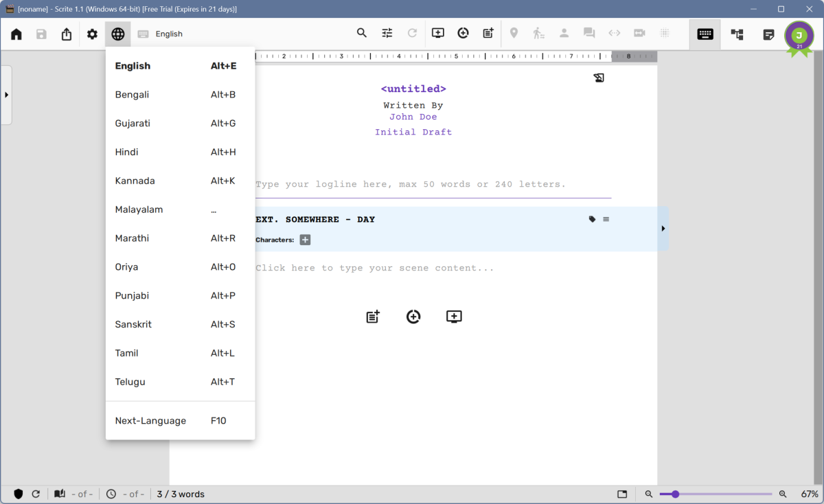Select Hindi as the input language
Image resolution: width=824 pixels, height=504 pixels.
(126, 152)
